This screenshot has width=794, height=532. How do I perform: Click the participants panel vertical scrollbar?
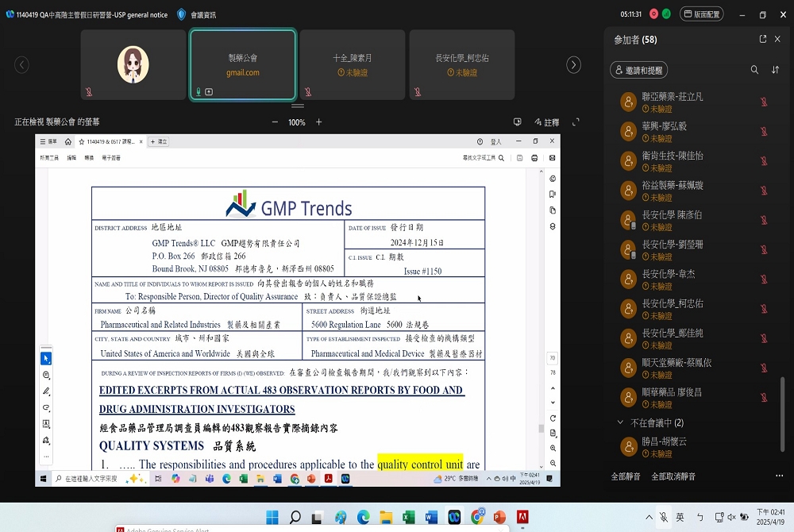pyautogui.click(x=782, y=413)
